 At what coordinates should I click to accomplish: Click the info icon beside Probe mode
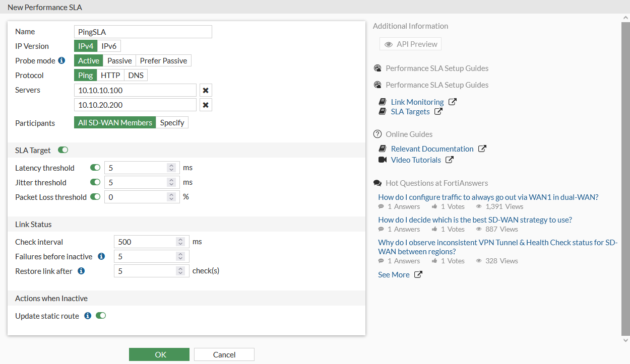(61, 60)
